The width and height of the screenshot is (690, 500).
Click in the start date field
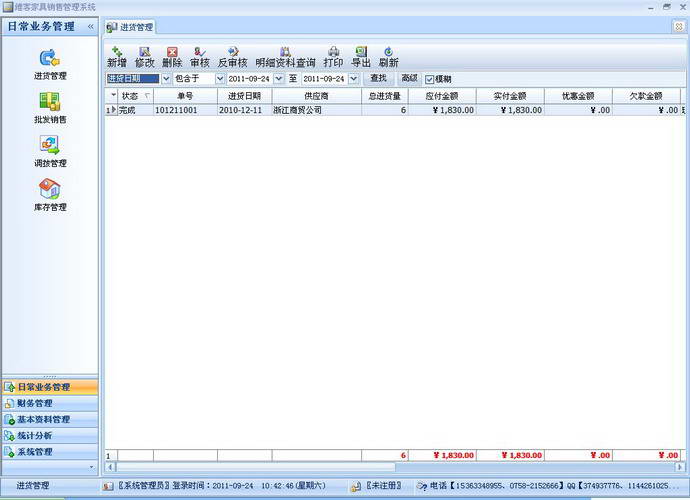click(x=250, y=79)
